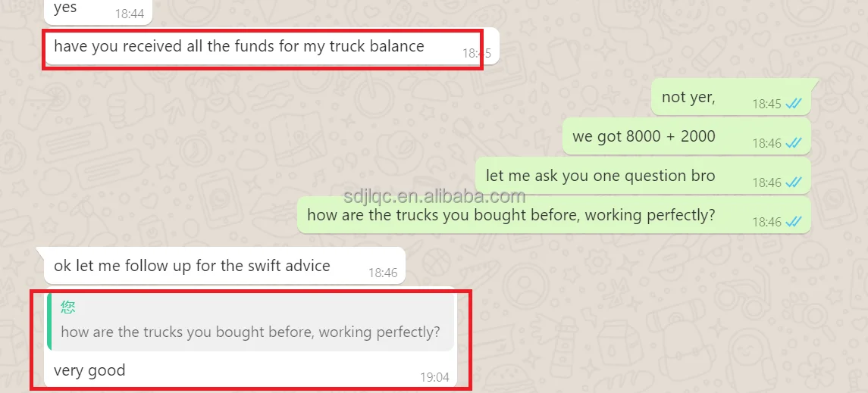Click the 19:04 timestamp on 'very good' reply

coord(434,378)
